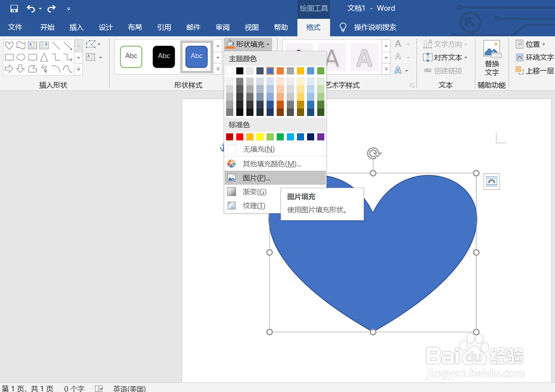Undo the last action
Image resolution: width=555 pixels, height=392 pixels.
click(31, 8)
